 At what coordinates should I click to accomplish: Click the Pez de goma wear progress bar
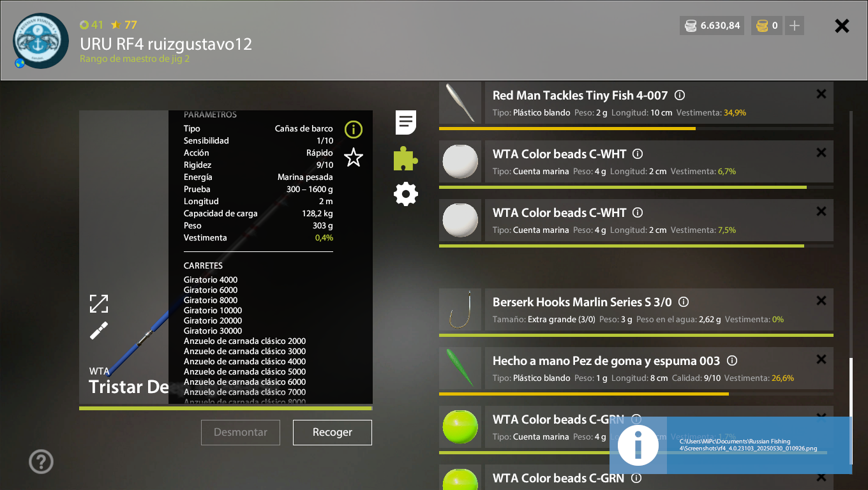636,394
